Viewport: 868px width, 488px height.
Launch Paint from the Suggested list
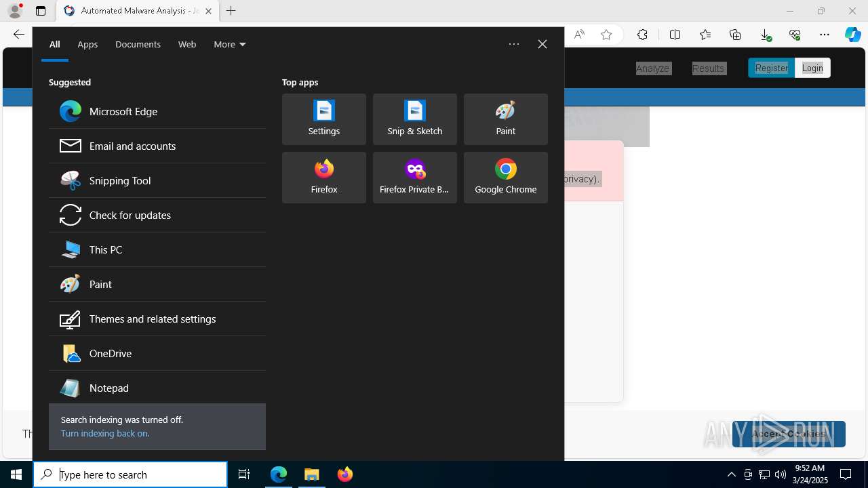157,284
